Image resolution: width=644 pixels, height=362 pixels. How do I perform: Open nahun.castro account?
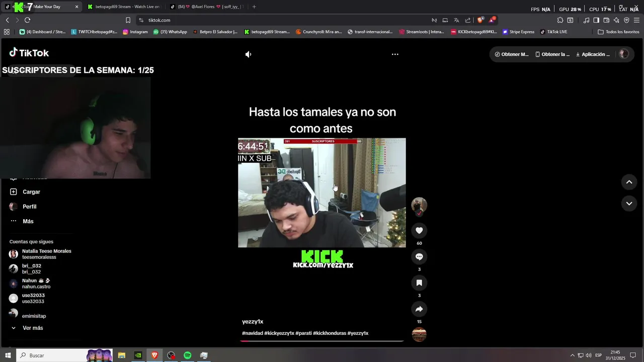(30, 284)
